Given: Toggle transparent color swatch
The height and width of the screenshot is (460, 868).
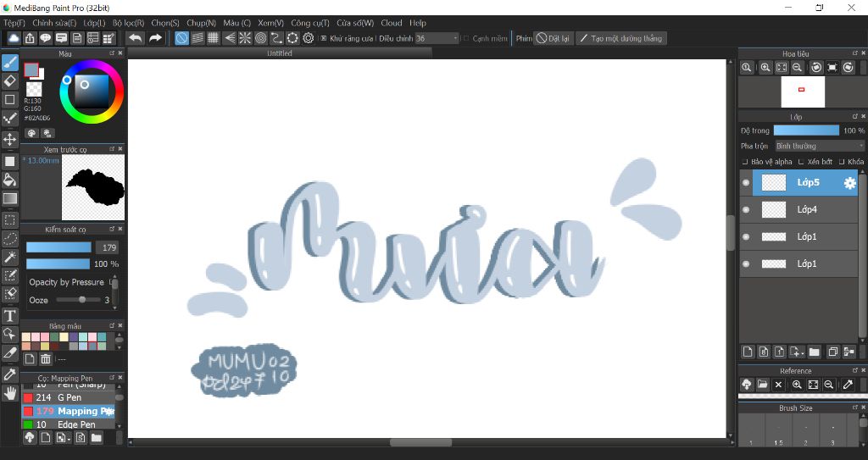Looking at the screenshot, I should tap(34, 89).
